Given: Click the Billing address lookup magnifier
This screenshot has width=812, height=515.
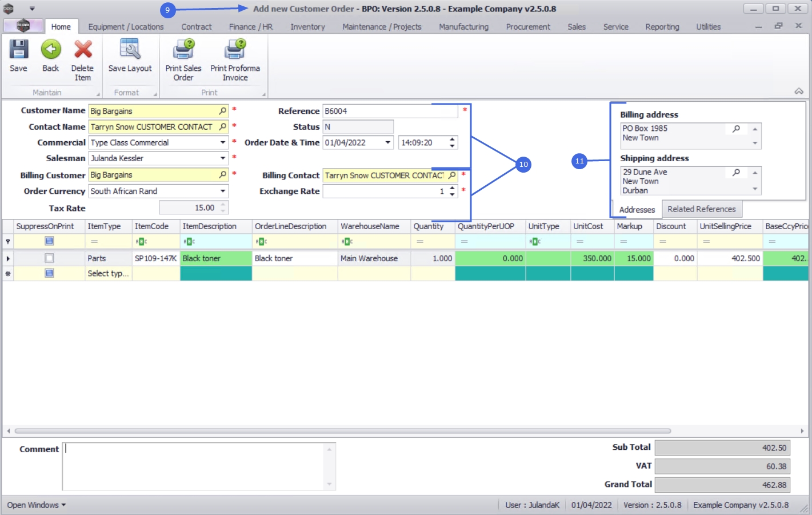Looking at the screenshot, I should [x=737, y=129].
